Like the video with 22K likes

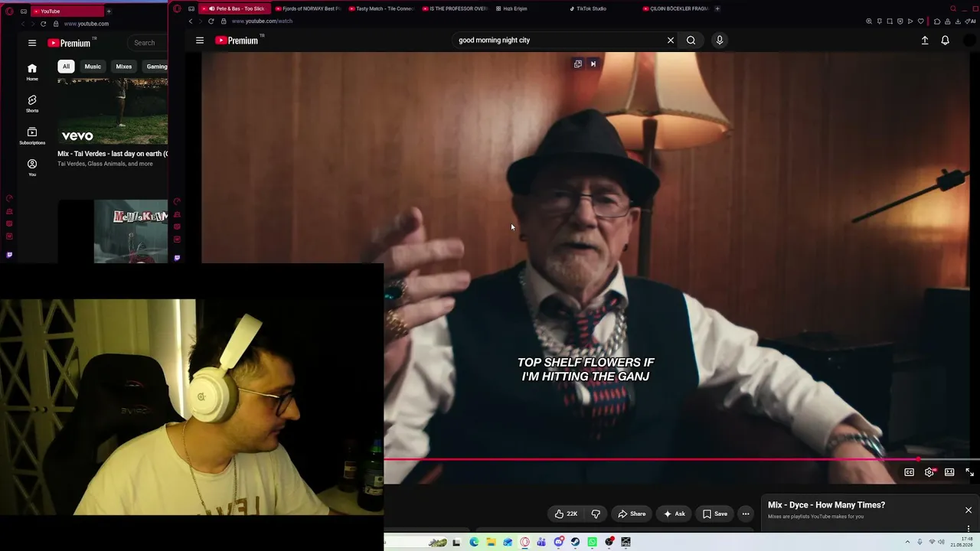[x=566, y=514]
